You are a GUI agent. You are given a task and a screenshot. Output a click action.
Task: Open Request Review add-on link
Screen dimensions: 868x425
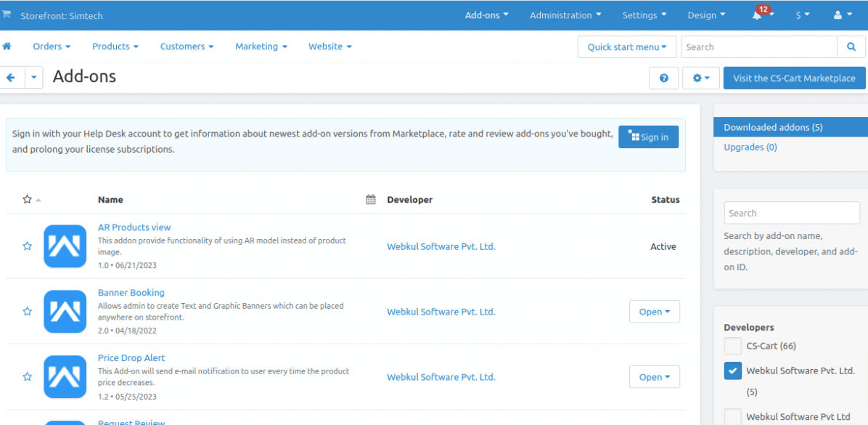pos(131,423)
